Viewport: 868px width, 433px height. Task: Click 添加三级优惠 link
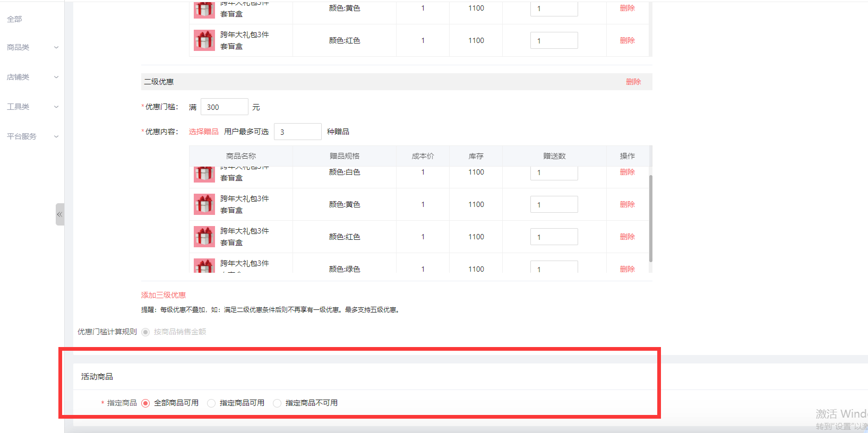[x=163, y=295]
